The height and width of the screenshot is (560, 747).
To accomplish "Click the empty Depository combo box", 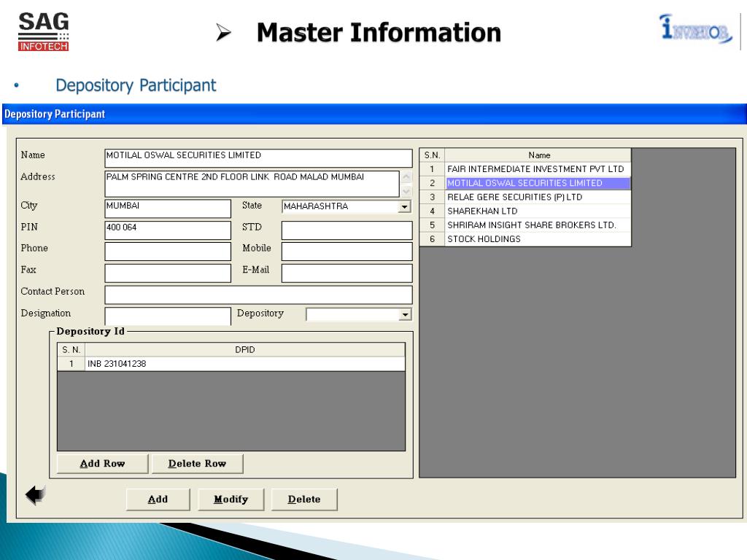I will coord(359,314).
